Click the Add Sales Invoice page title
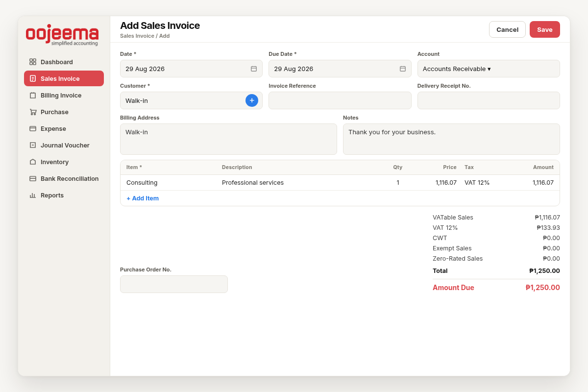Screen dimensions: 588x392 pyautogui.click(x=160, y=25)
